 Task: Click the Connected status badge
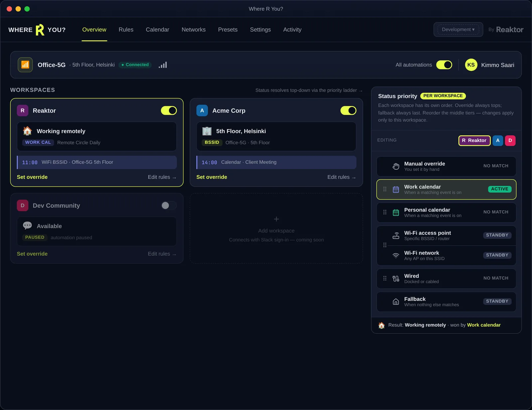click(x=135, y=65)
